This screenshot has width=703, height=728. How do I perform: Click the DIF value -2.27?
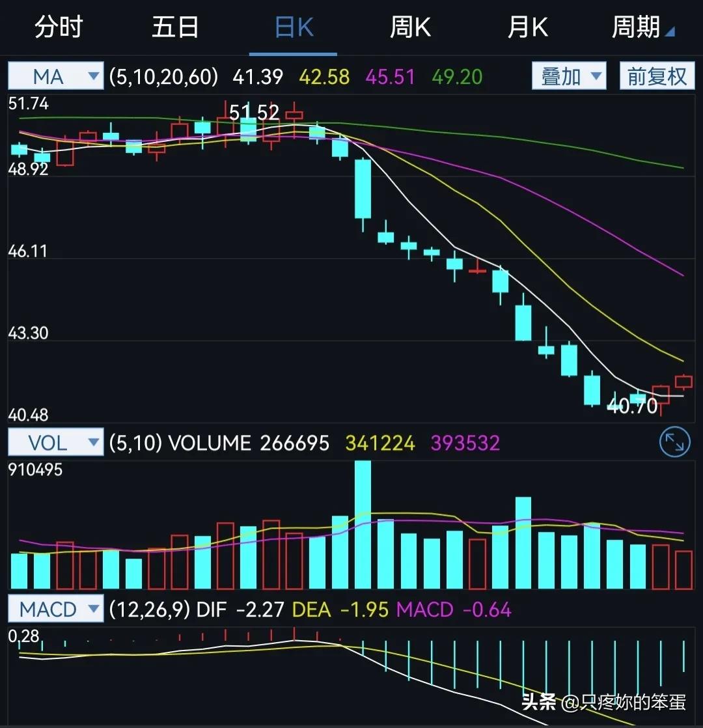260,609
